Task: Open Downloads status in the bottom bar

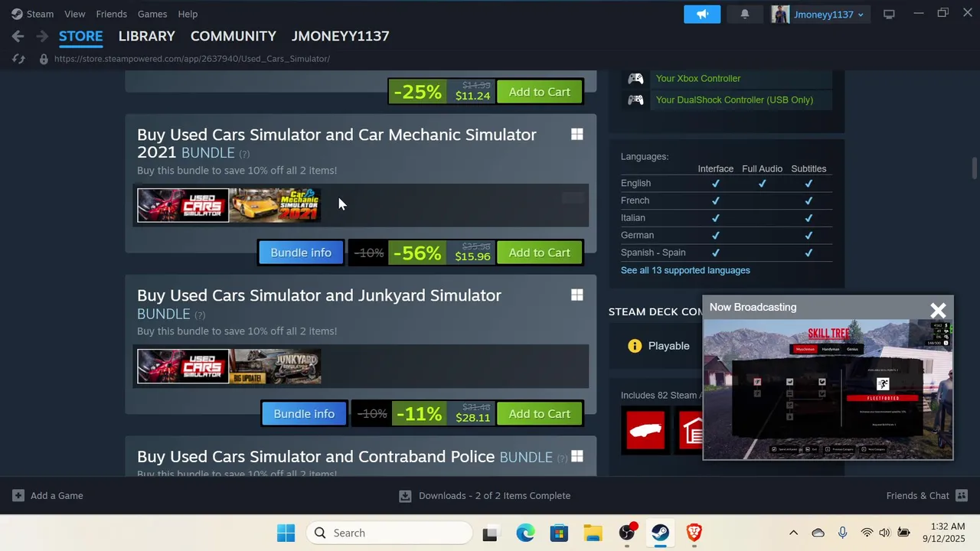Action: pyautogui.click(x=485, y=496)
